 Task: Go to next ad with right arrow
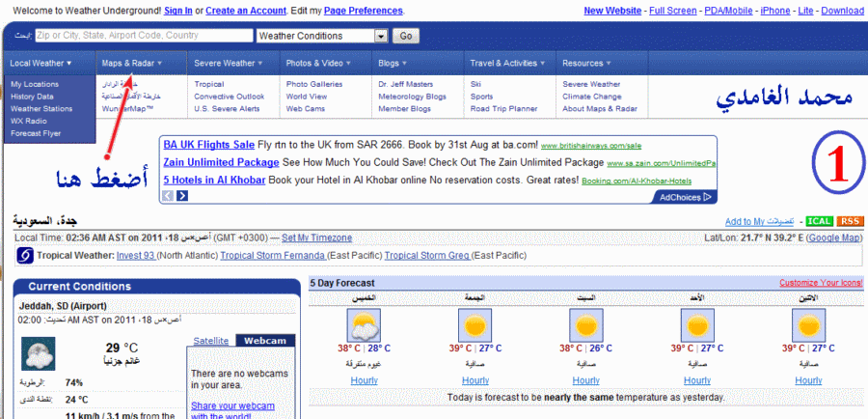(x=182, y=196)
